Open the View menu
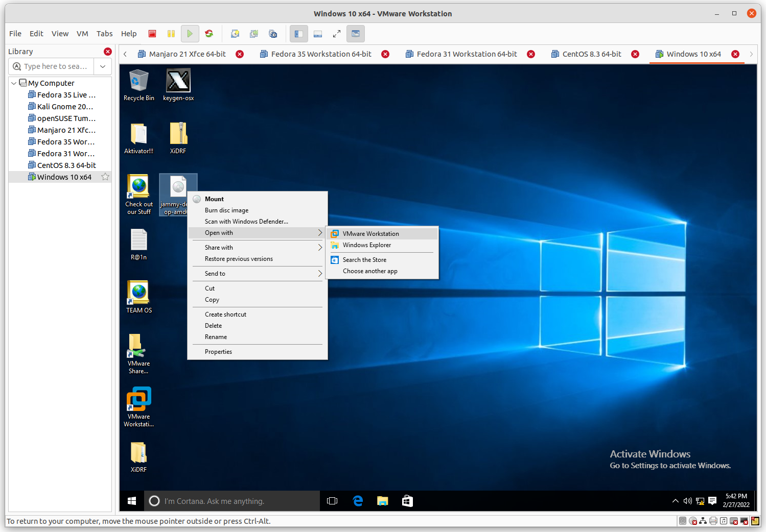Image resolution: width=766 pixels, height=532 pixels. coord(60,34)
